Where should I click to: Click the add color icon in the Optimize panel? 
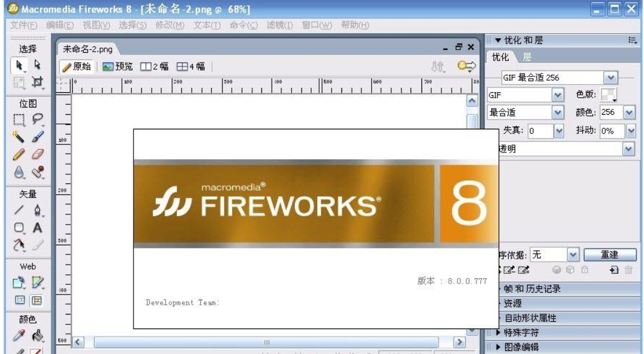[614, 270]
